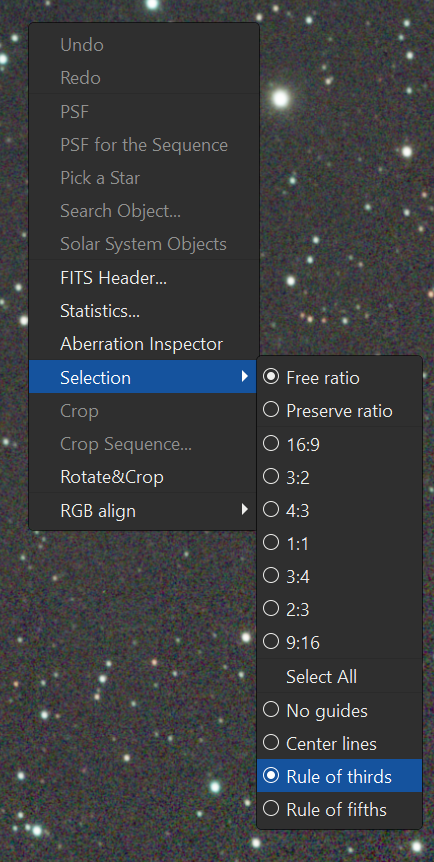Image resolution: width=434 pixels, height=862 pixels.
Task: Enable the No guides option
Action: (x=339, y=710)
